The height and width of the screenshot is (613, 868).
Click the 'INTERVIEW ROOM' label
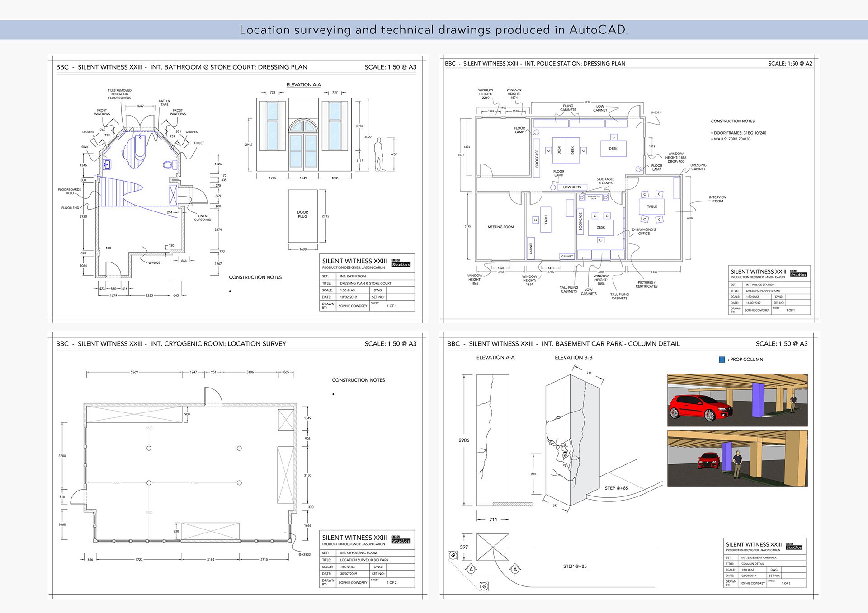[717, 199]
